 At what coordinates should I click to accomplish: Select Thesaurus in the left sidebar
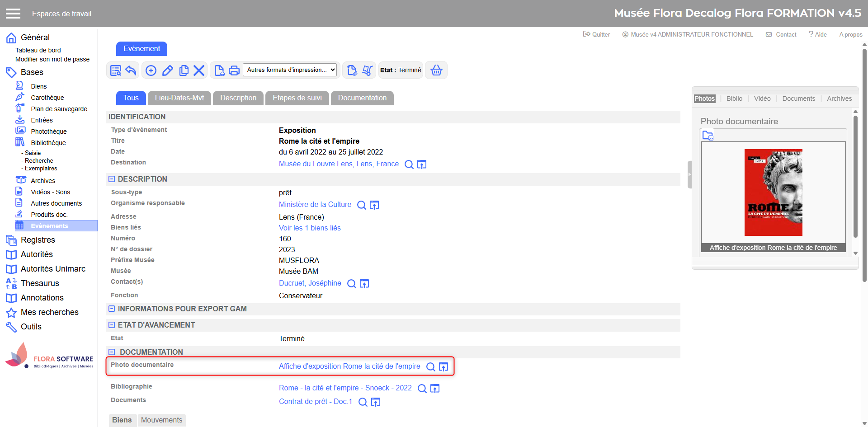(x=40, y=283)
